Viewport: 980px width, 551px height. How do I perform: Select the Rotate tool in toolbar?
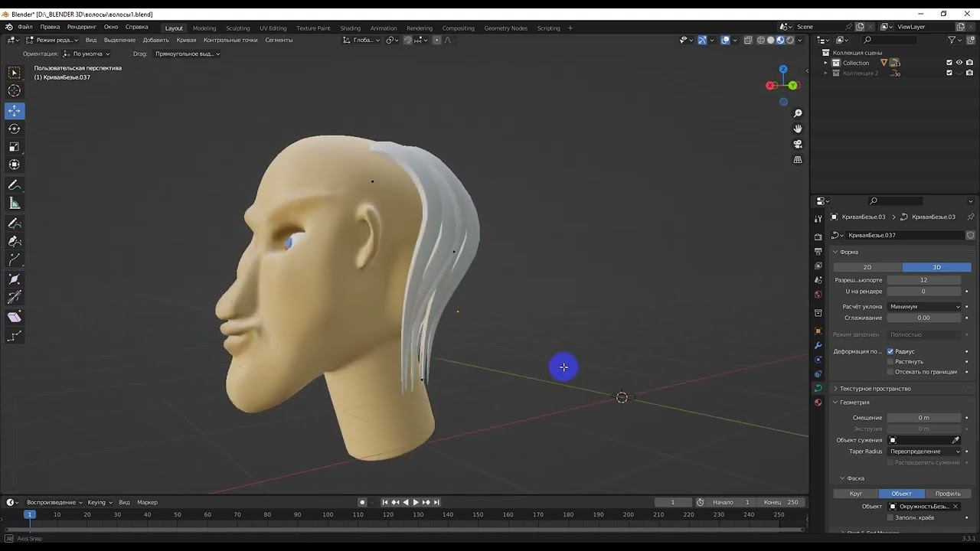[x=14, y=129]
